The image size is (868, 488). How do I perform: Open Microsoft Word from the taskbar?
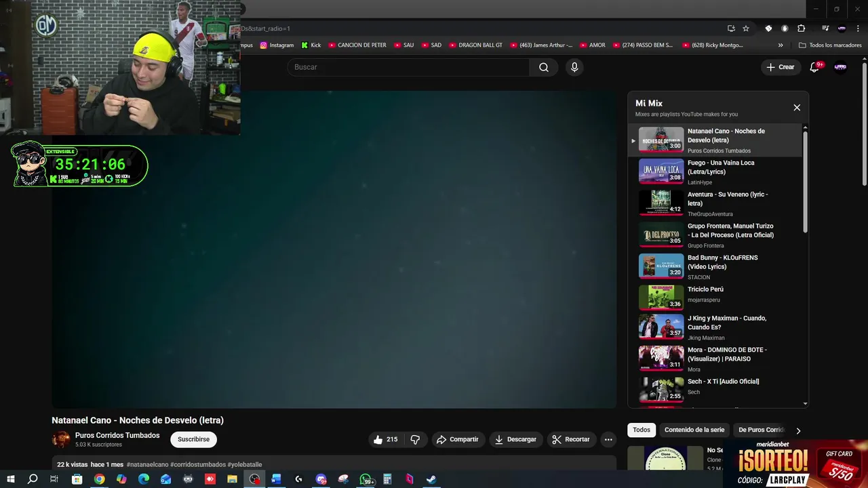[x=276, y=479]
